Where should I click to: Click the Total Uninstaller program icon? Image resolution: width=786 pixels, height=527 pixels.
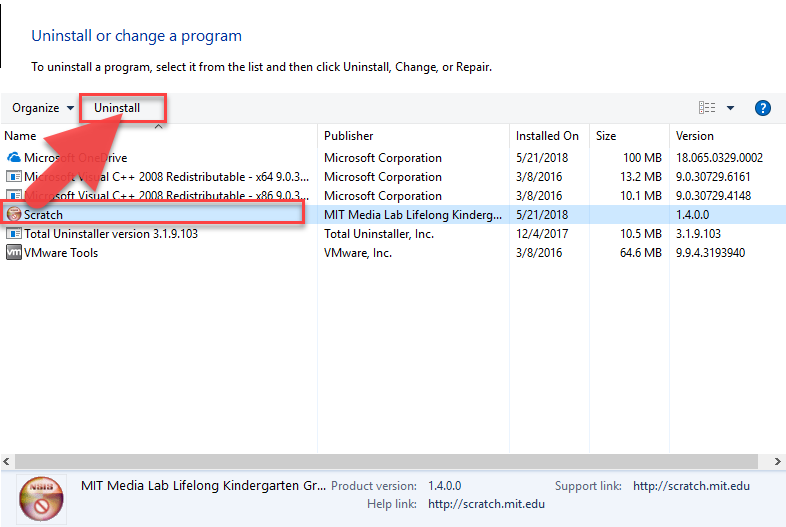pyautogui.click(x=14, y=234)
